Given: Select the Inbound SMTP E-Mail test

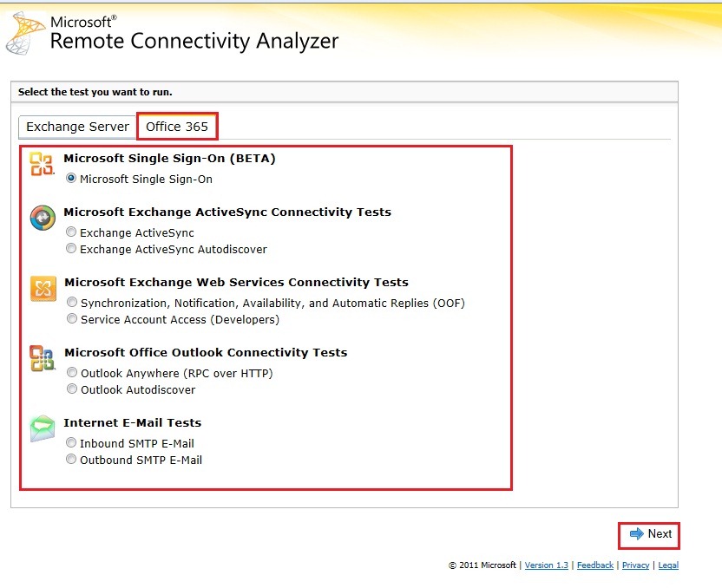Looking at the screenshot, I should pos(71,443).
